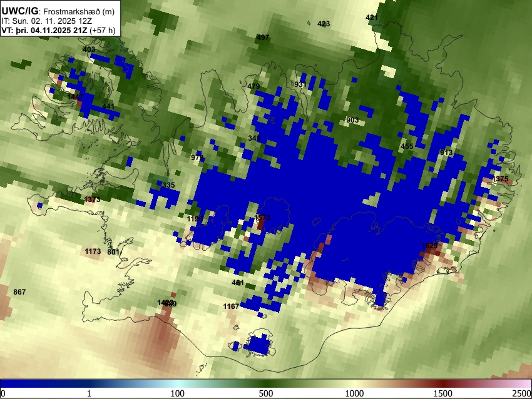532x399 pixels.
Task: Click the map value label "461"
Action: 238,283
